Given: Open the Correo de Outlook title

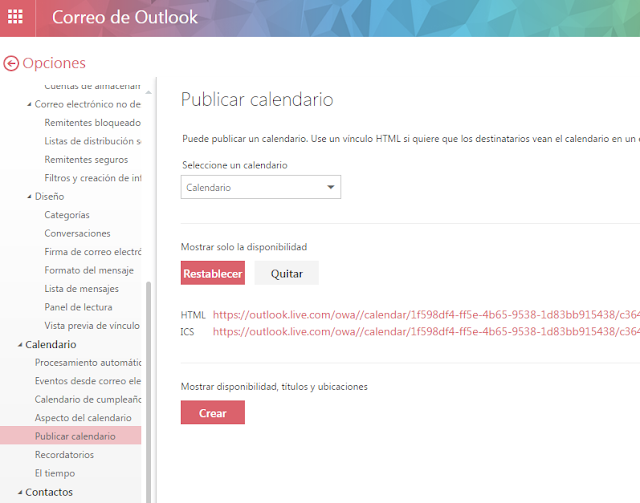Looking at the screenshot, I should 124,17.
